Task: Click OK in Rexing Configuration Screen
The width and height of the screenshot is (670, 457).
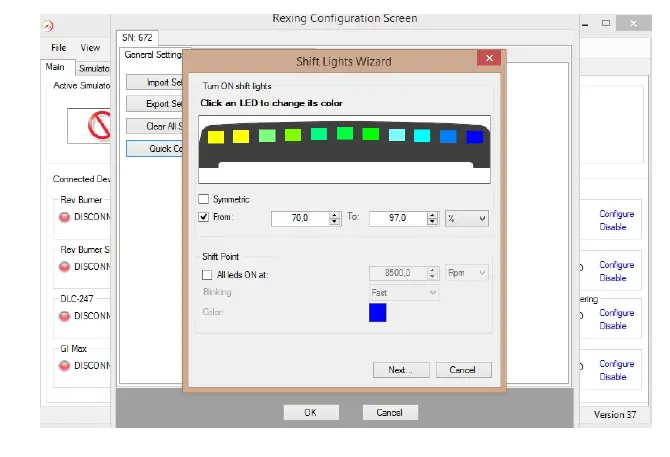Action: (311, 413)
